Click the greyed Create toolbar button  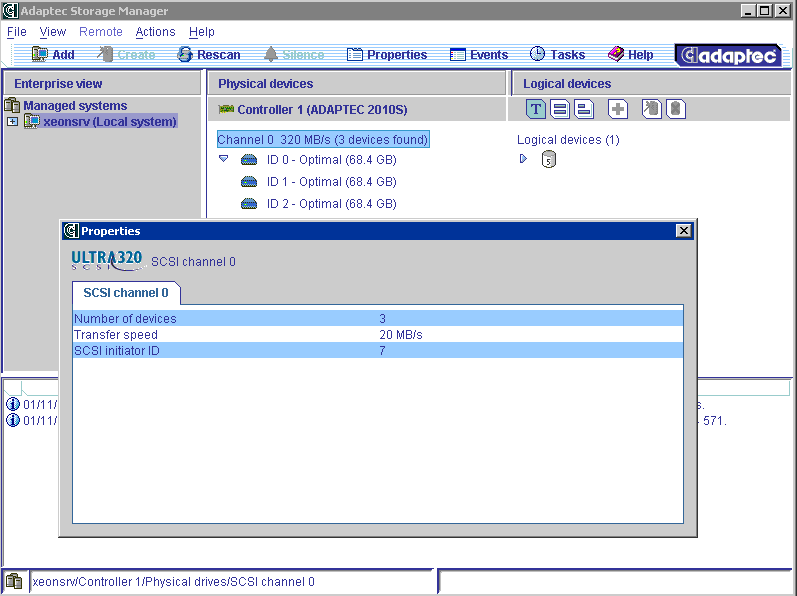[x=126, y=54]
